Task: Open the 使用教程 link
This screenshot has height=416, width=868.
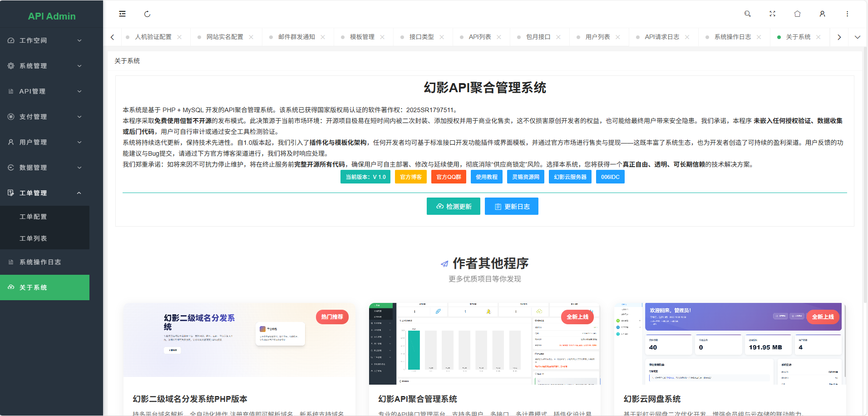Action: click(x=486, y=177)
